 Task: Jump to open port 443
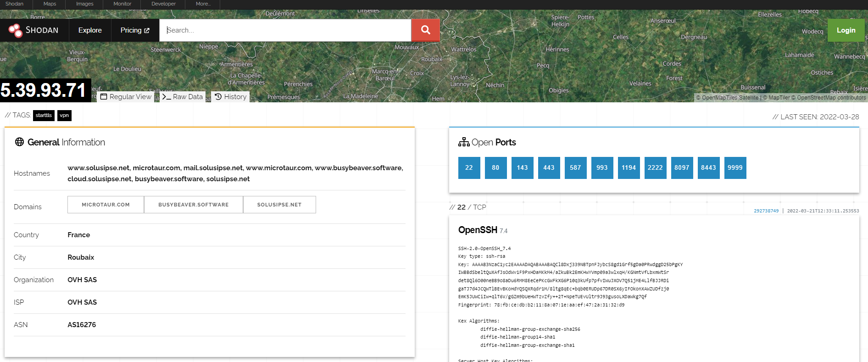coord(549,168)
